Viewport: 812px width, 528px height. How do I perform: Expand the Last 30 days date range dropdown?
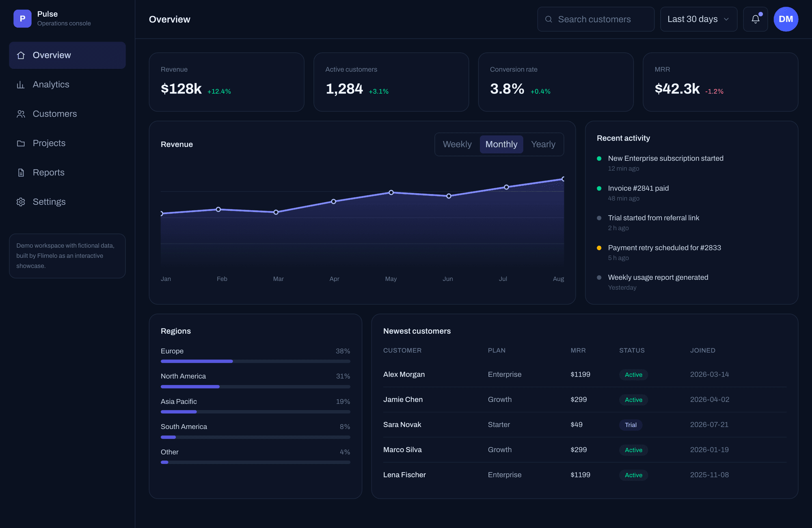click(x=699, y=19)
